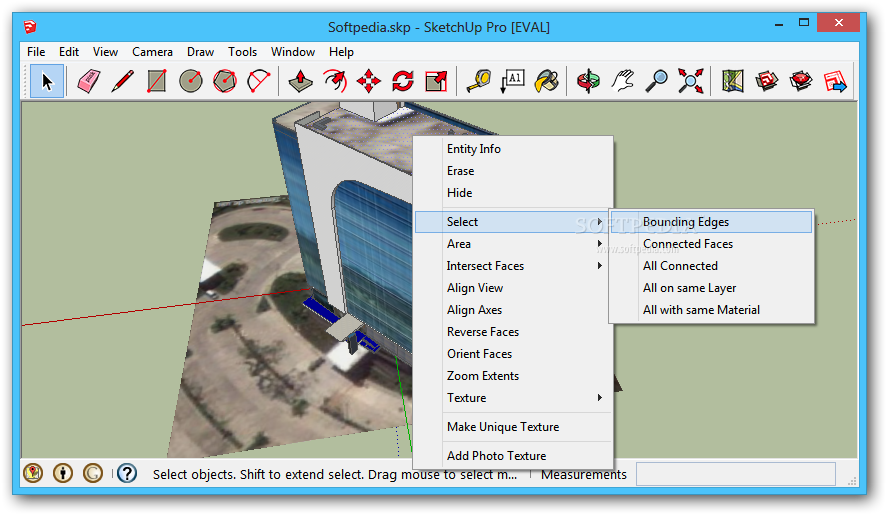Expand the Select submenu entry
The image size is (887, 515).
514,222
